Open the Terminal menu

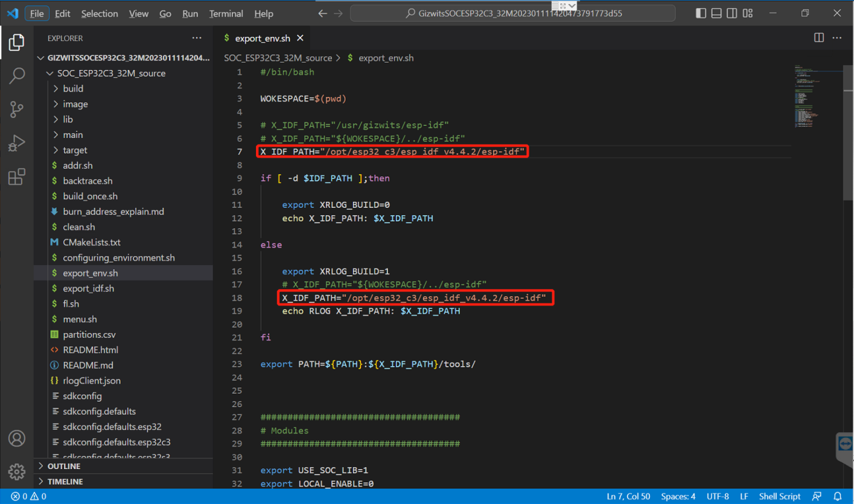pyautogui.click(x=226, y=13)
